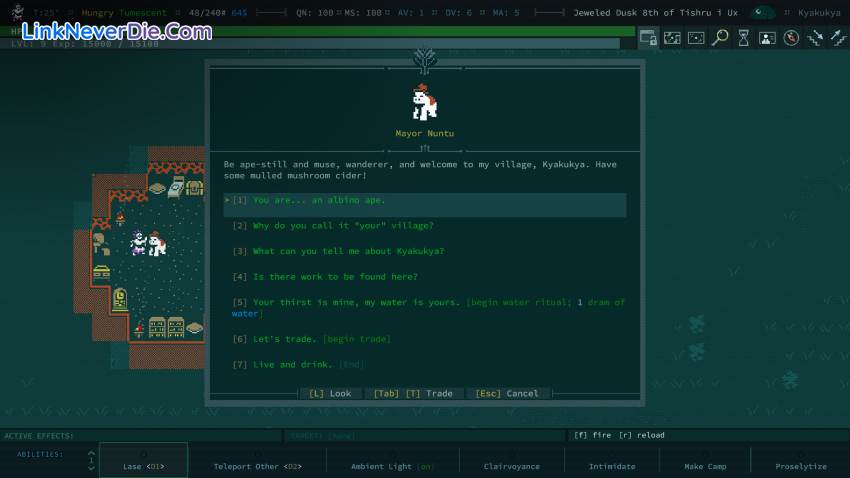Screen dimensions: 850x478
Task: Click the starfield local map icon
Action: click(x=696, y=38)
